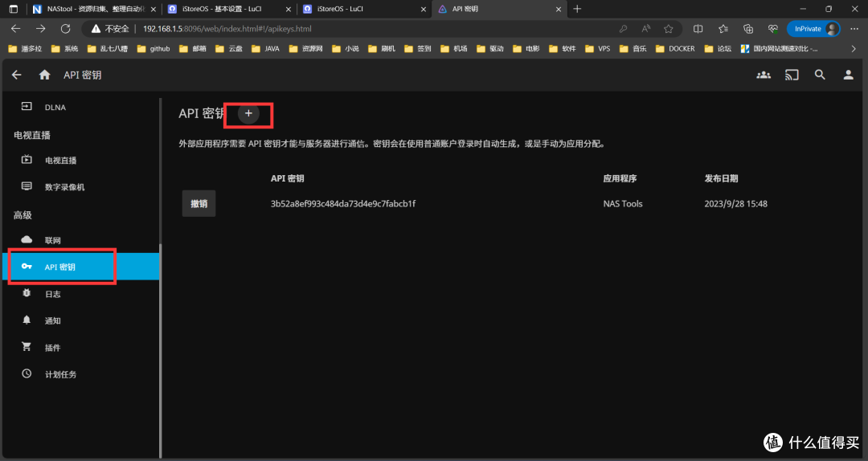Click browser back arrow

[x=15, y=29]
